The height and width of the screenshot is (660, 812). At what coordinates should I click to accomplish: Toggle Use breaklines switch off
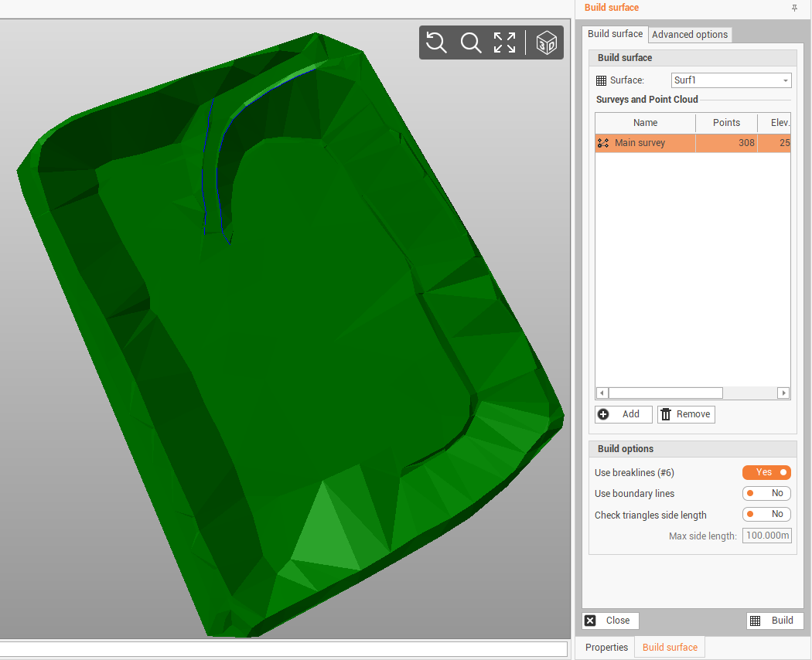766,472
